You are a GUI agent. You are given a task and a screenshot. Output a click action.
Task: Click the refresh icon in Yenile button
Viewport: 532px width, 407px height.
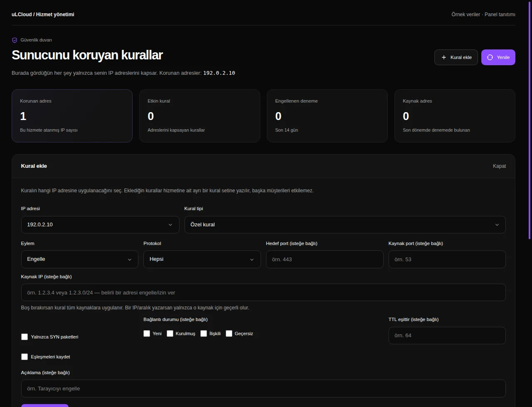[x=490, y=57]
